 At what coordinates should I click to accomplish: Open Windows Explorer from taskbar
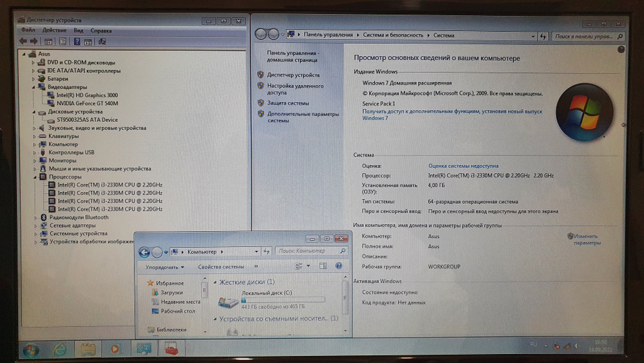[x=88, y=349]
